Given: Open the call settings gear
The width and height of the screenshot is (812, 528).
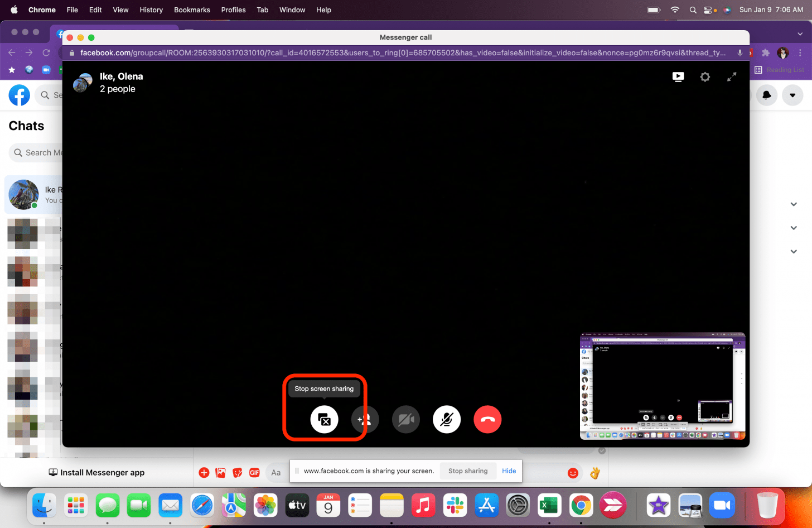Looking at the screenshot, I should [x=705, y=77].
